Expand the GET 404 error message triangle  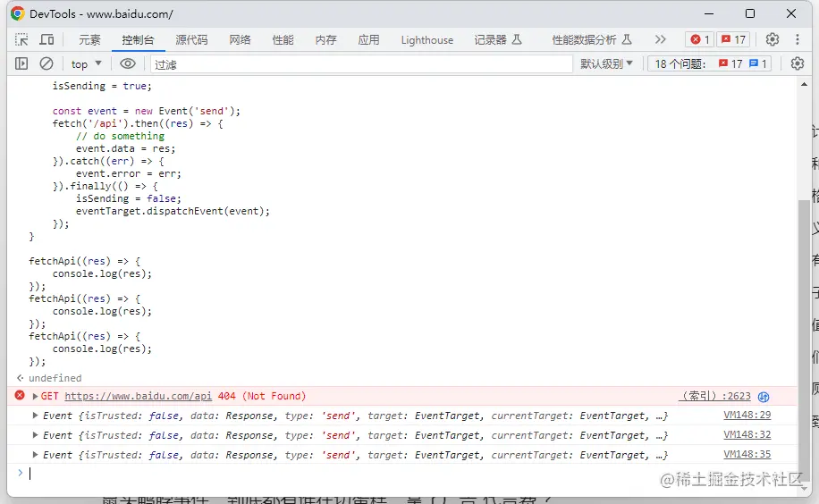(35, 397)
